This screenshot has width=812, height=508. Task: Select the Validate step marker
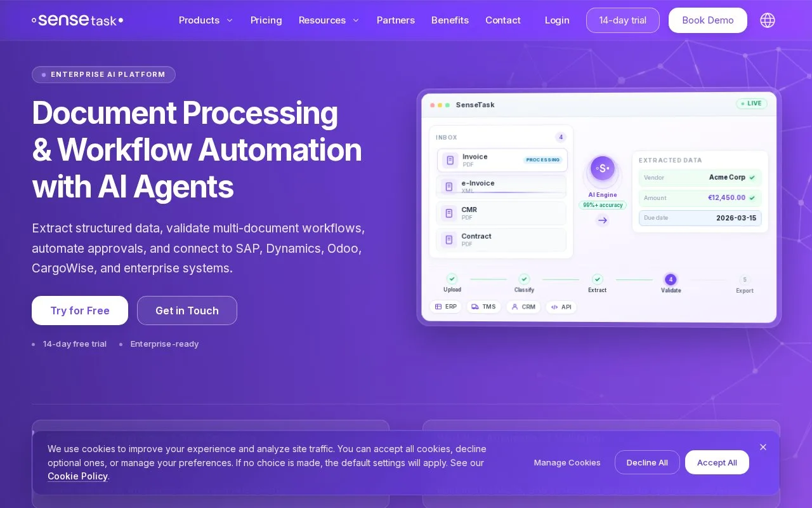click(671, 279)
